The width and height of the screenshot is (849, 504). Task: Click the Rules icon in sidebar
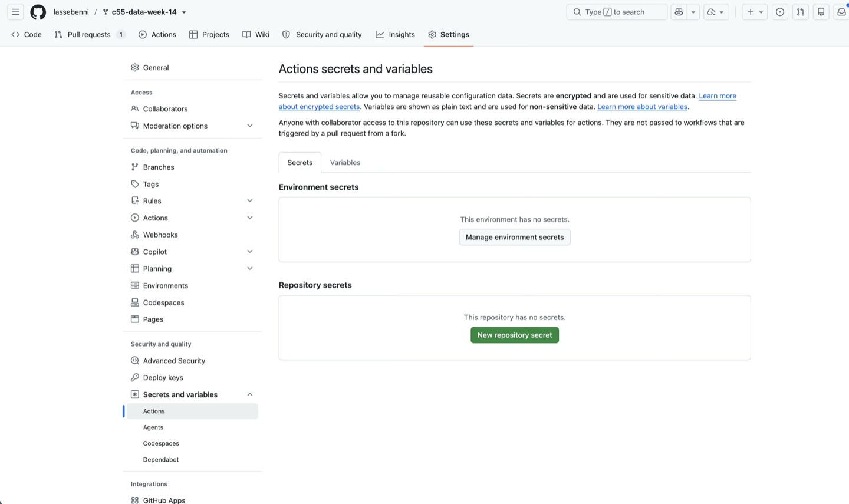pyautogui.click(x=135, y=201)
